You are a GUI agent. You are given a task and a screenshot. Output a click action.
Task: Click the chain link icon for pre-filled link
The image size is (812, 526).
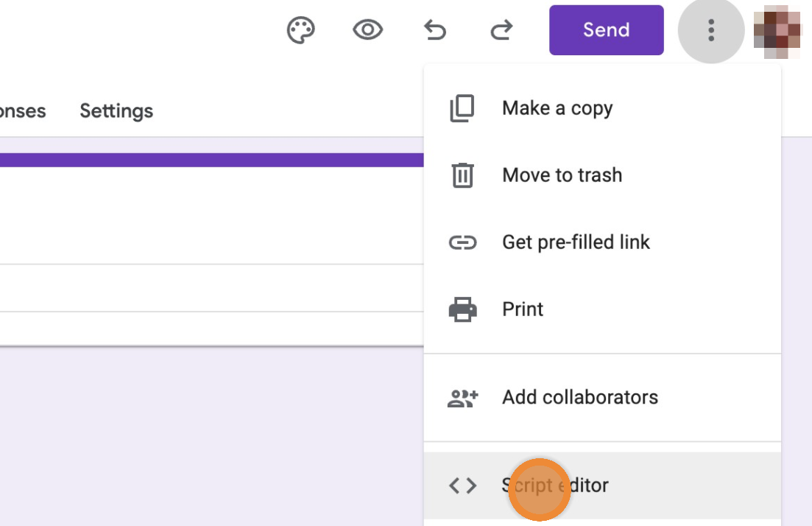click(x=462, y=242)
